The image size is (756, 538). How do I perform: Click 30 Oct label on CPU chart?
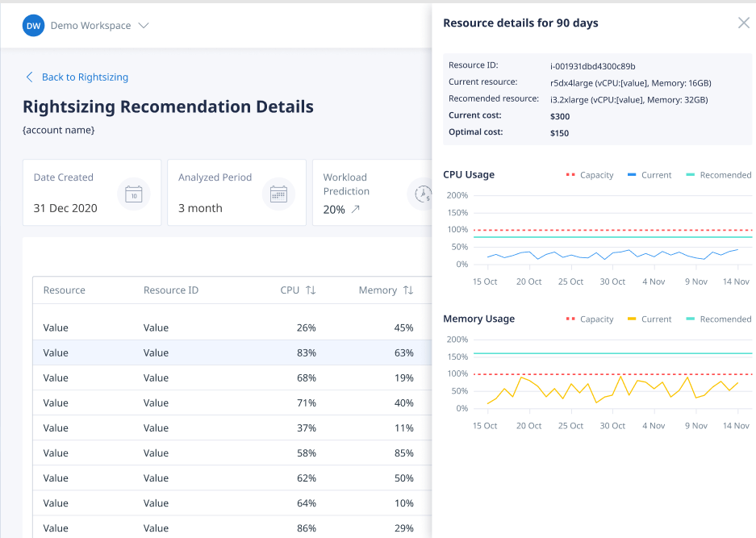[x=612, y=282]
